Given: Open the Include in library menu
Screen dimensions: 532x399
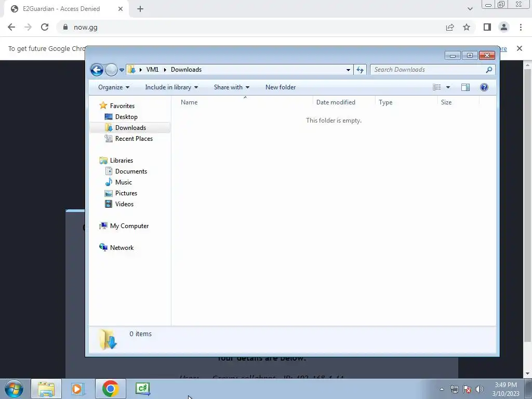Looking at the screenshot, I should pos(171,87).
